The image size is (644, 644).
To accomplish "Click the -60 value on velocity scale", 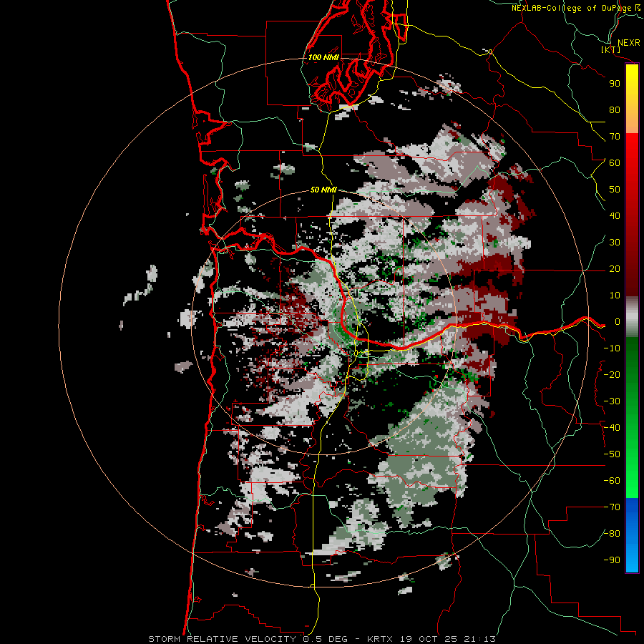I will [x=612, y=481].
